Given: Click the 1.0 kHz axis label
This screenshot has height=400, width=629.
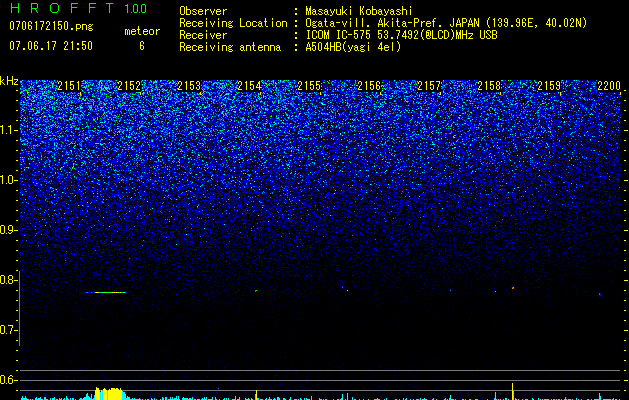Looking at the screenshot, I should (x=8, y=180).
